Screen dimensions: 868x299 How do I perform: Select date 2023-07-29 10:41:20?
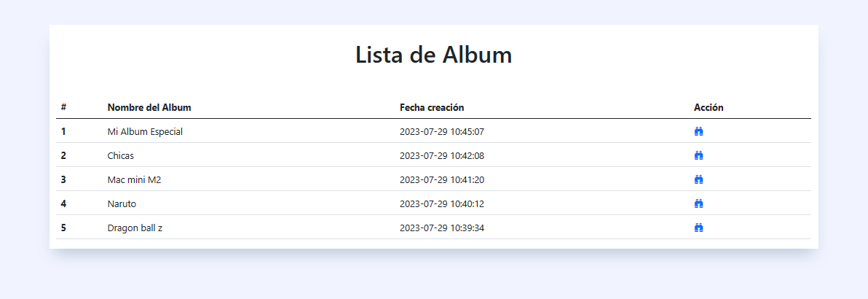pyautogui.click(x=442, y=179)
